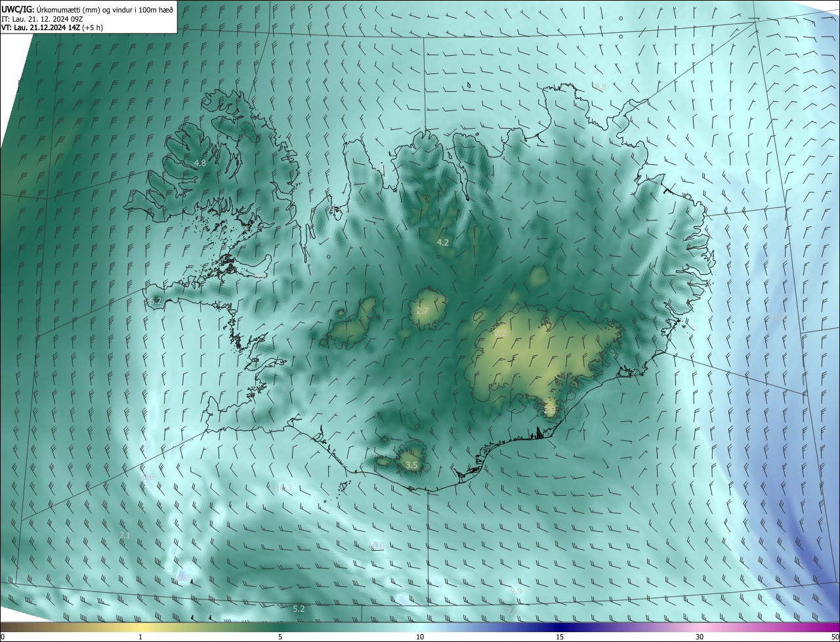Click the 2.3 value on the southeast coast glacier
Image resolution: width=840 pixels, height=642 pixels.
pyautogui.click(x=550, y=410)
